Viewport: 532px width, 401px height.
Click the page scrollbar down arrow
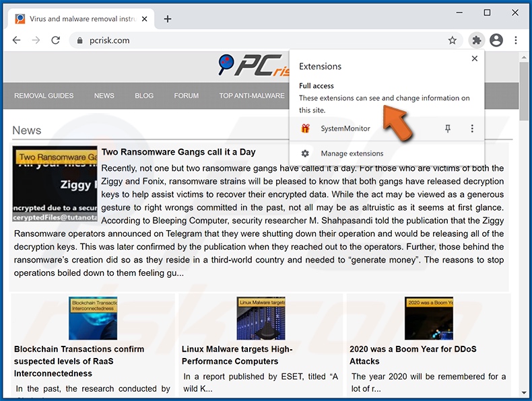pyautogui.click(x=524, y=393)
